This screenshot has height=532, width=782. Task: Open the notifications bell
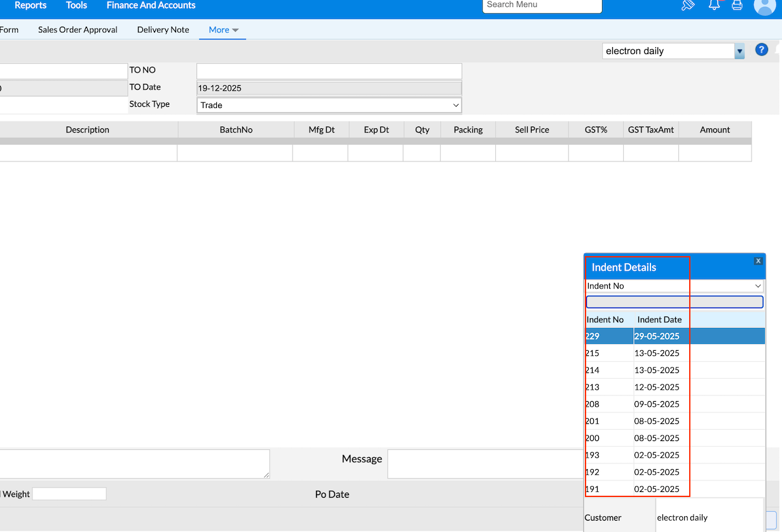714,5
